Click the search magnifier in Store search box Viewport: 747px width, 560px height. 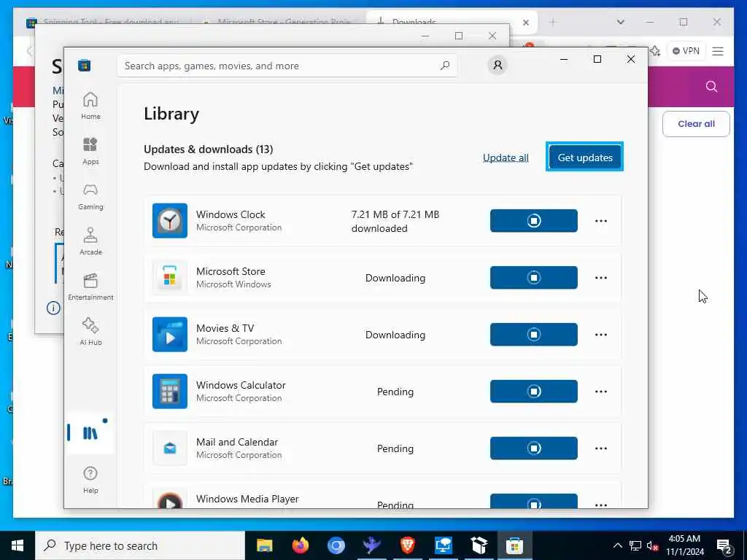point(445,66)
